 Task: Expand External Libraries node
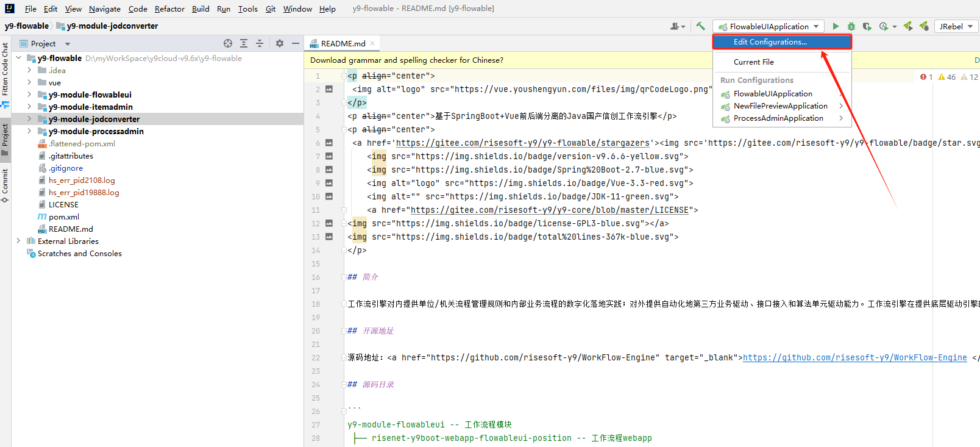18,241
